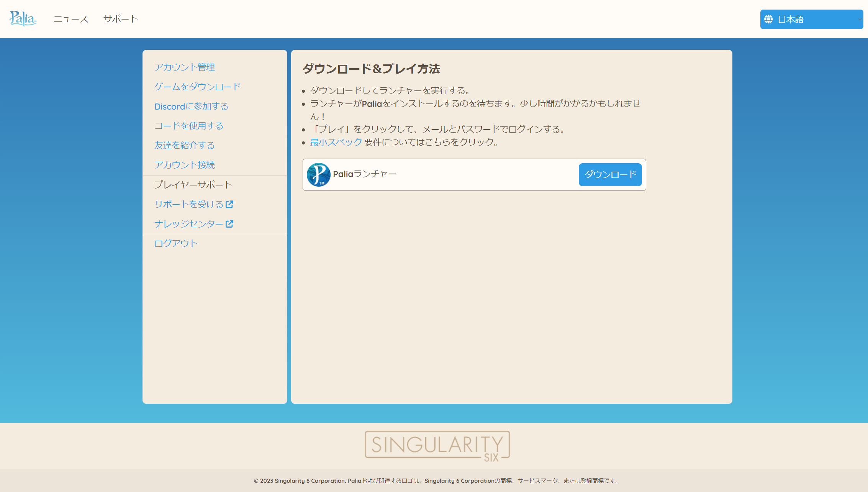
Task: Open the サポート menu item
Action: click(120, 19)
